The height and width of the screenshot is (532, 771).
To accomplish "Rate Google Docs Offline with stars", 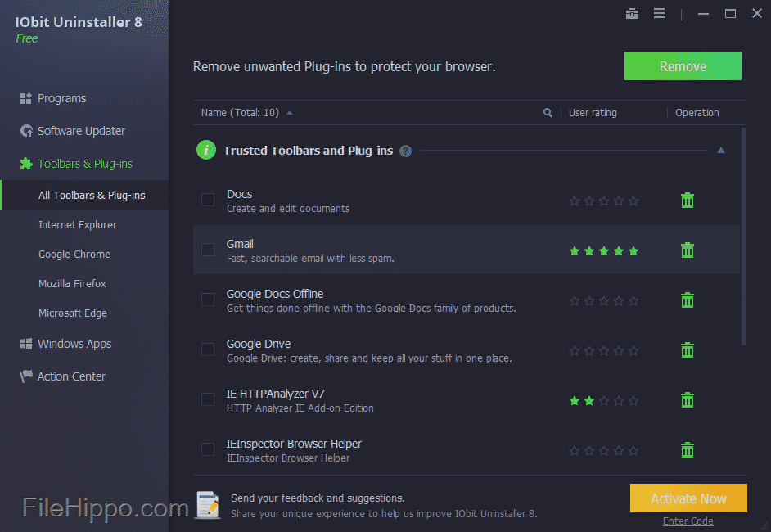I will [x=604, y=300].
